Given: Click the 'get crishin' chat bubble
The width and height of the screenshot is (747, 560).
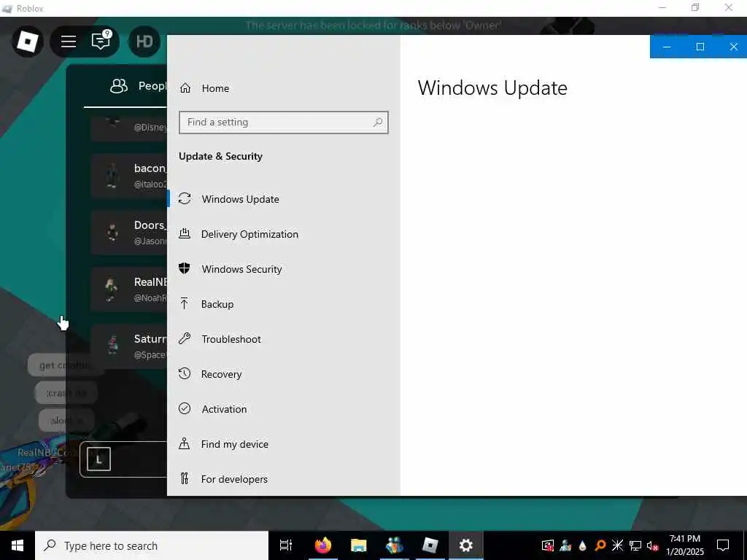Looking at the screenshot, I should [65, 365].
